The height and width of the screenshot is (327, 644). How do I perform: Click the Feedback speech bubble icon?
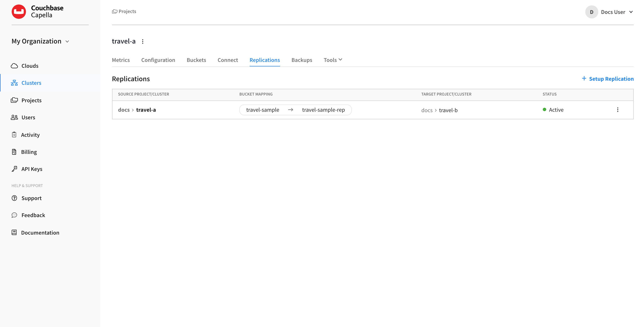tap(14, 215)
